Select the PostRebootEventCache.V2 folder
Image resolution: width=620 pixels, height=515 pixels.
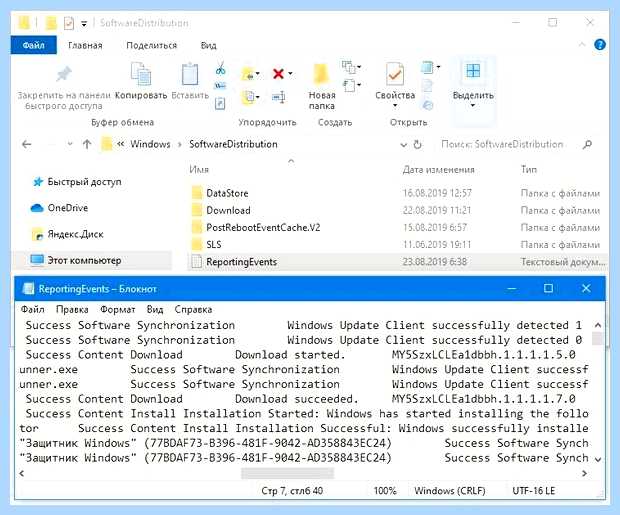coord(263,227)
